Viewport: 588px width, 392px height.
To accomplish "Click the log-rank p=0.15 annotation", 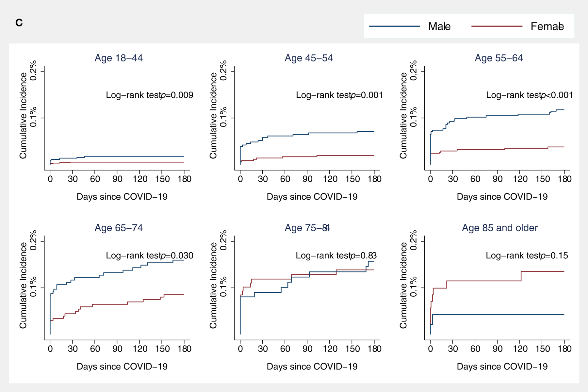I will pos(527,255).
